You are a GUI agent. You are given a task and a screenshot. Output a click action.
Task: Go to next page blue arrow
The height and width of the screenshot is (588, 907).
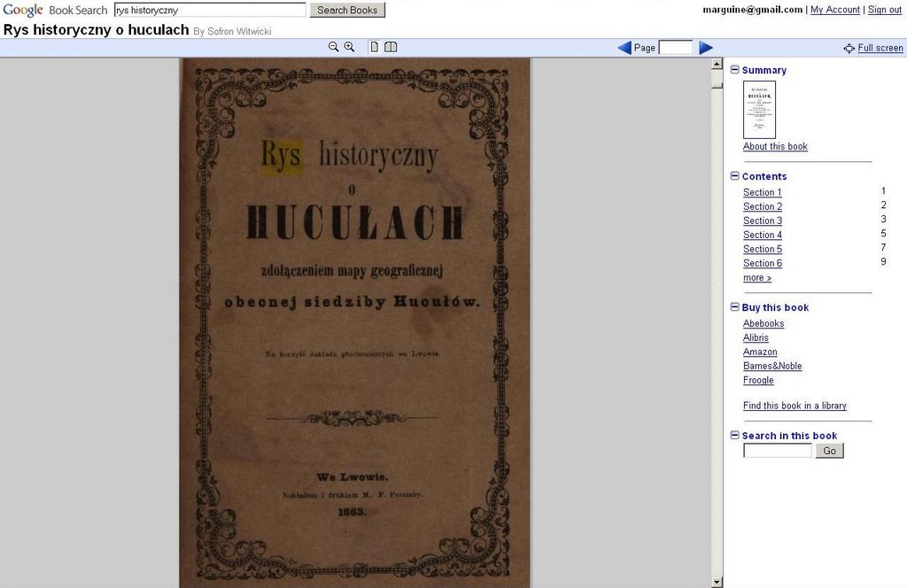(x=706, y=48)
